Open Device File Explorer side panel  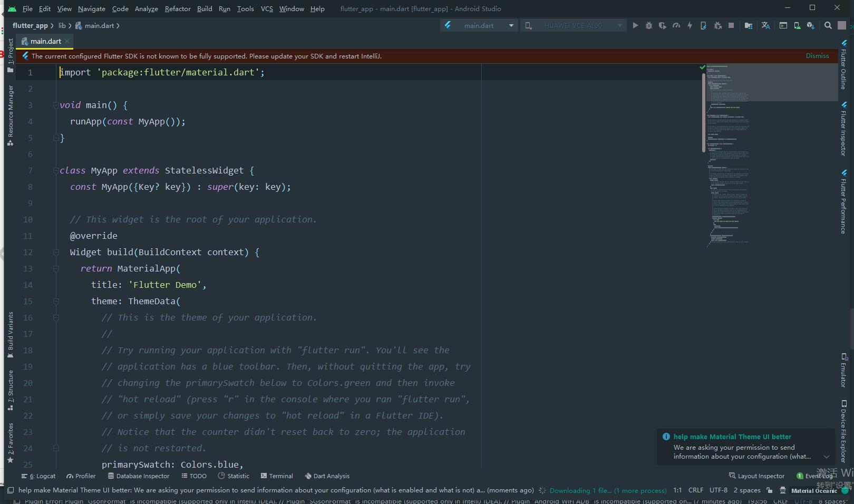843,431
